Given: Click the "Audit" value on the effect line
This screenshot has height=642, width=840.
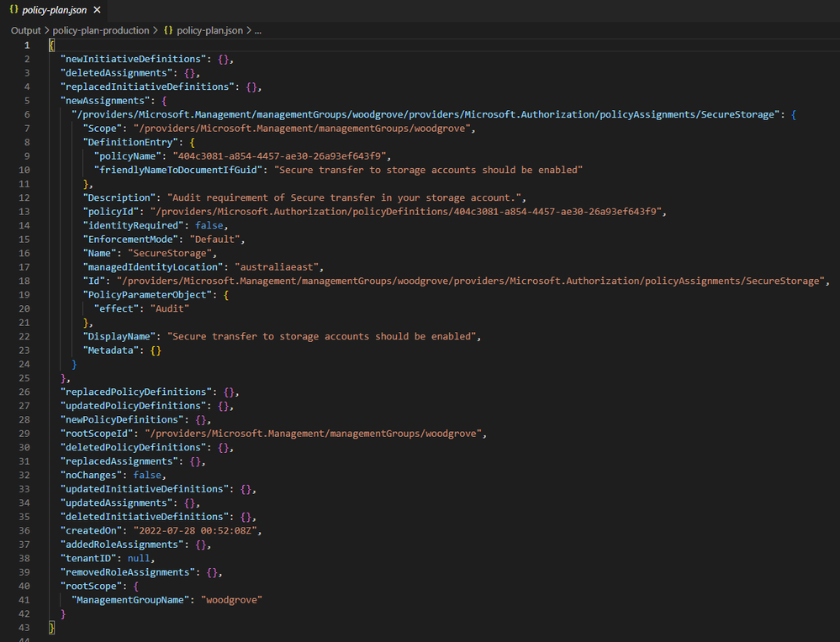Looking at the screenshot, I should coord(170,309).
